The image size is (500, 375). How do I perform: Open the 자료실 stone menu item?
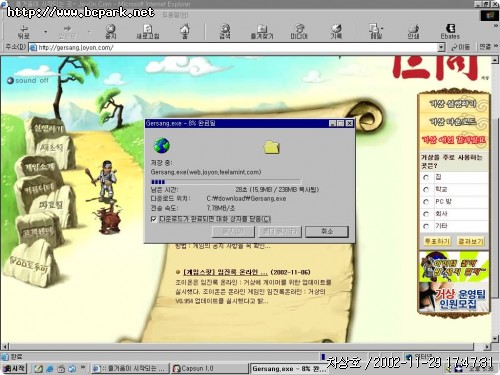click(51, 205)
